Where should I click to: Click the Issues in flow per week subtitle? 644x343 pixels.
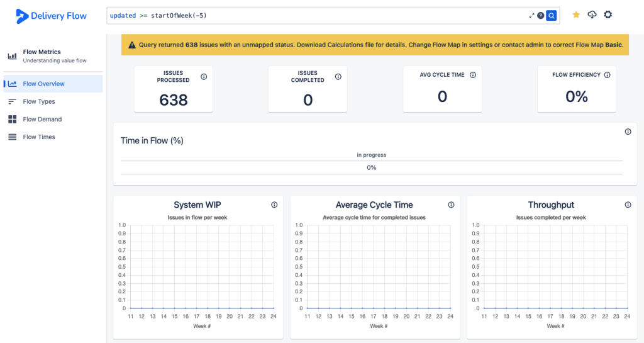(x=197, y=218)
